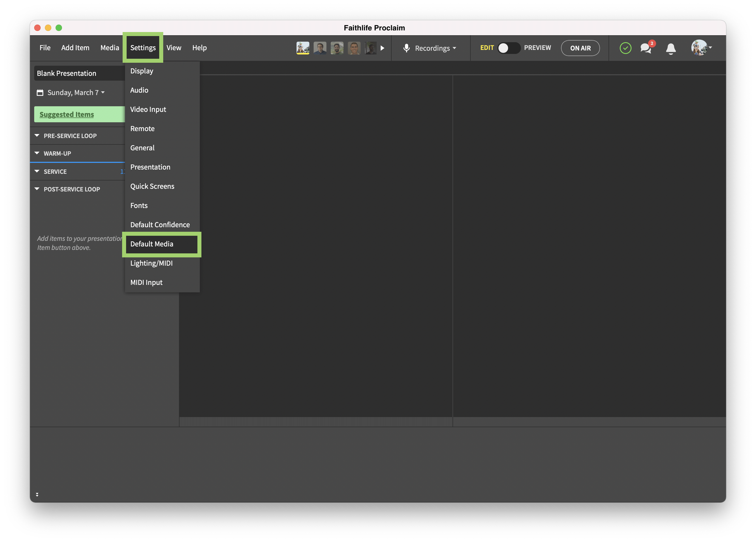Open the user profile avatar menu
Screen dimensions: 756x542
[x=701, y=48]
